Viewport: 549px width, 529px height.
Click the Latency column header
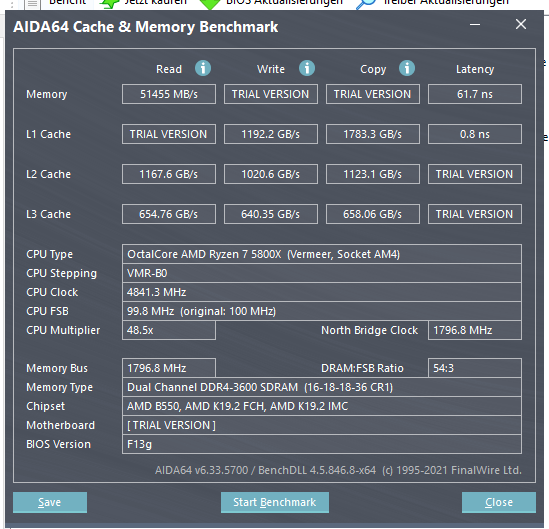click(x=475, y=69)
